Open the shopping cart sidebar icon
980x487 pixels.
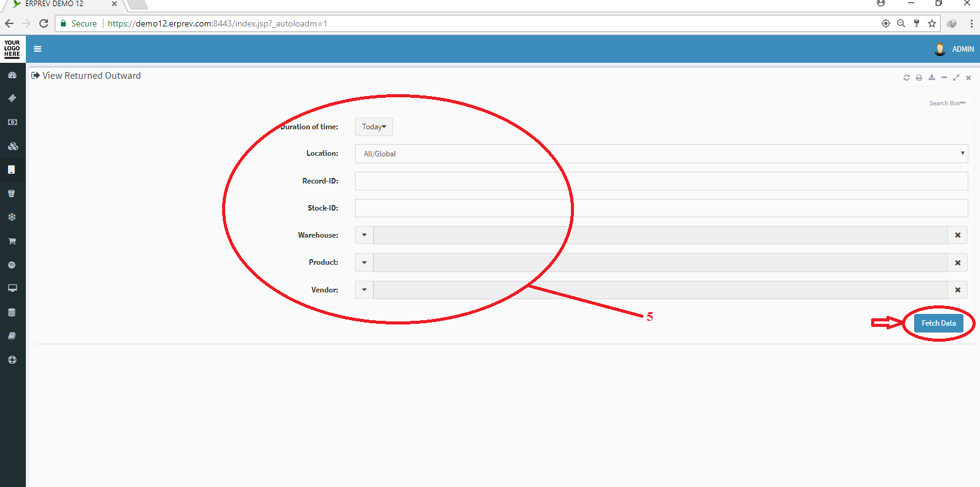coord(12,241)
